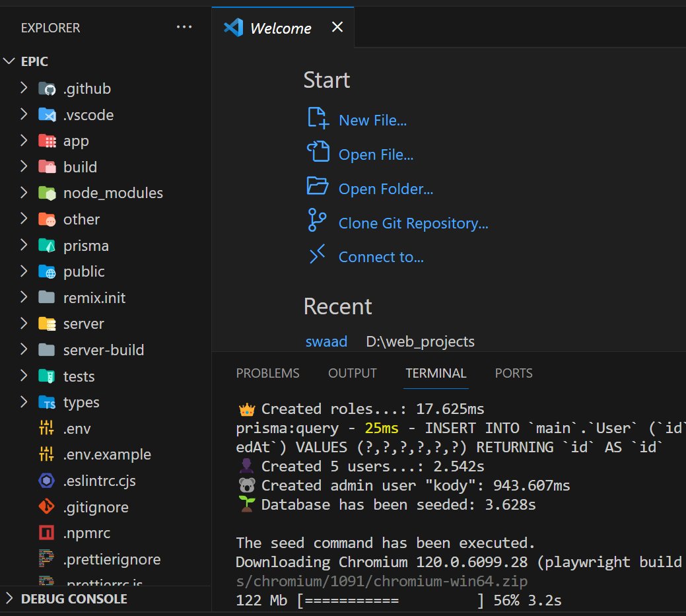This screenshot has width=686, height=616.
Task: Click the .gitignore git icon
Action: [46, 506]
